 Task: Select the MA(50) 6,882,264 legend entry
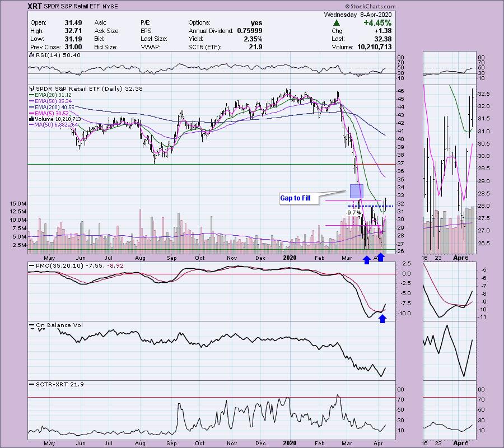point(53,125)
